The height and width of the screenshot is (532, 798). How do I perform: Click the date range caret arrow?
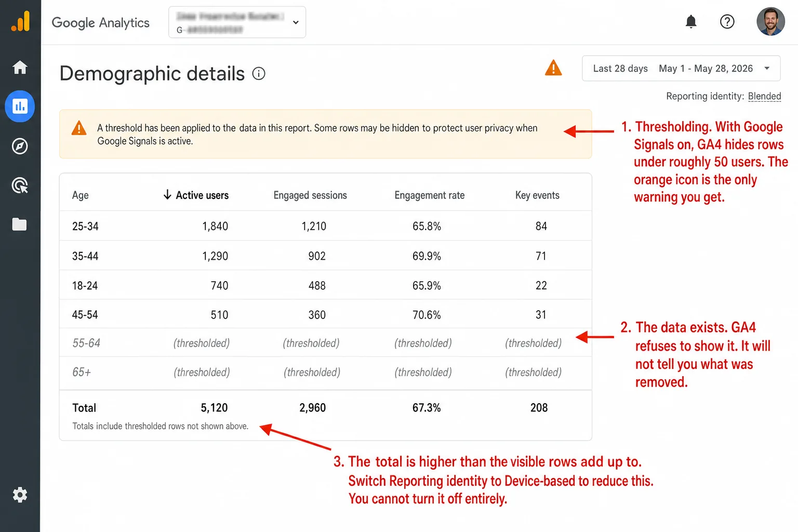(767, 68)
